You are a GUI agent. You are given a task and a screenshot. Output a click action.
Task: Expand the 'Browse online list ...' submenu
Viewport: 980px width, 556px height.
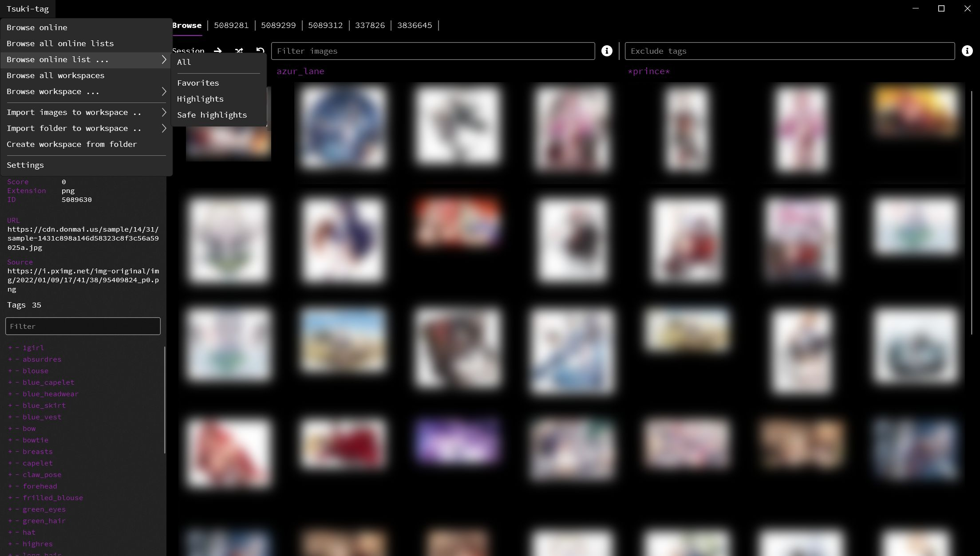coord(87,59)
